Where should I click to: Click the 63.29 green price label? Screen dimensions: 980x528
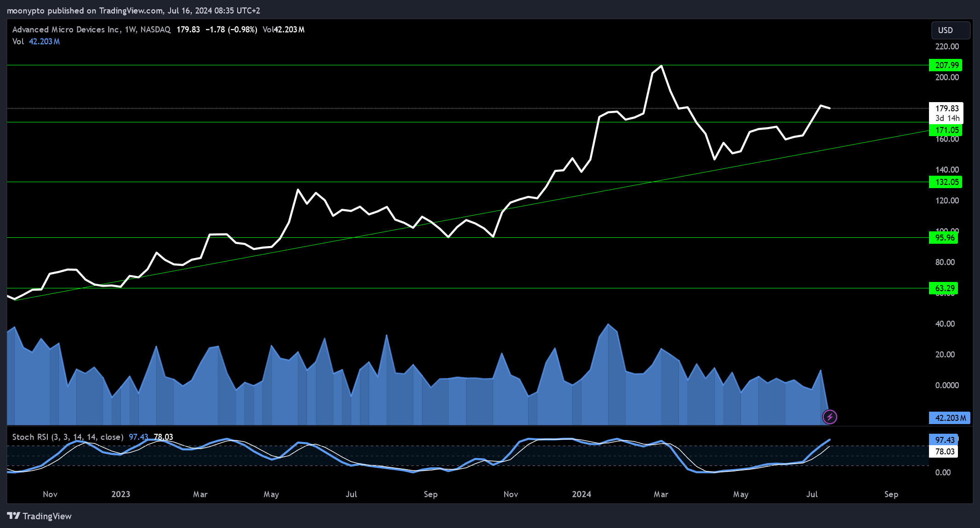point(943,288)
